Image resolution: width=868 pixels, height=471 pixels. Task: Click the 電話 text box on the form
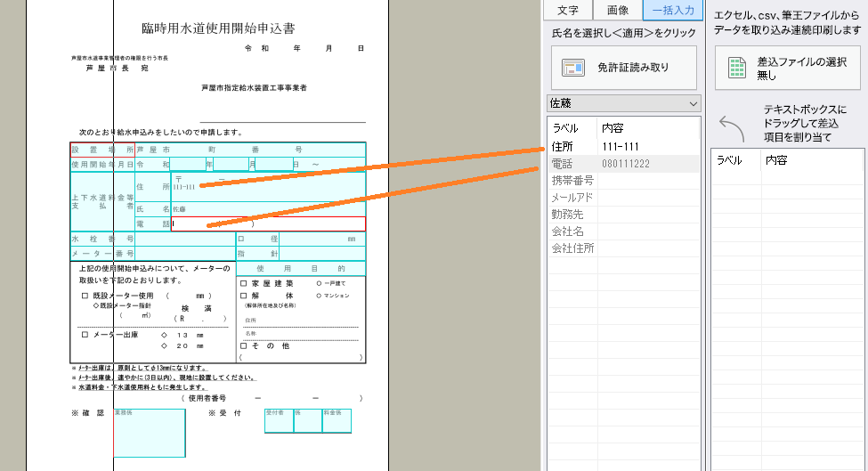click(268, 224)
